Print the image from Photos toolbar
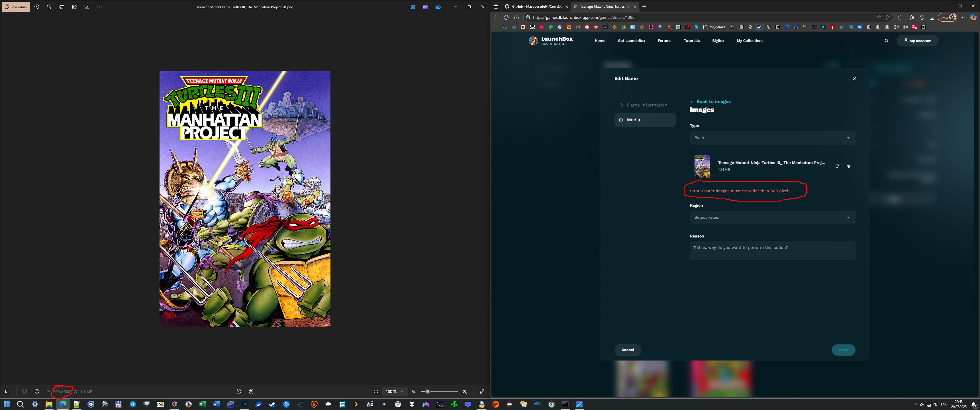This screenshot has width=980, height=410. tap(62, 7)
